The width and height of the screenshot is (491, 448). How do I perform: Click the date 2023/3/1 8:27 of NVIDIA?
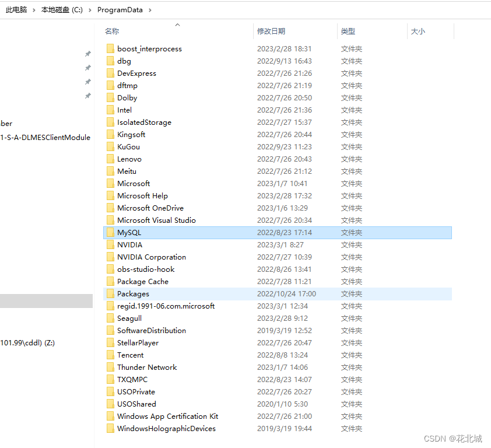pos(280,244)
